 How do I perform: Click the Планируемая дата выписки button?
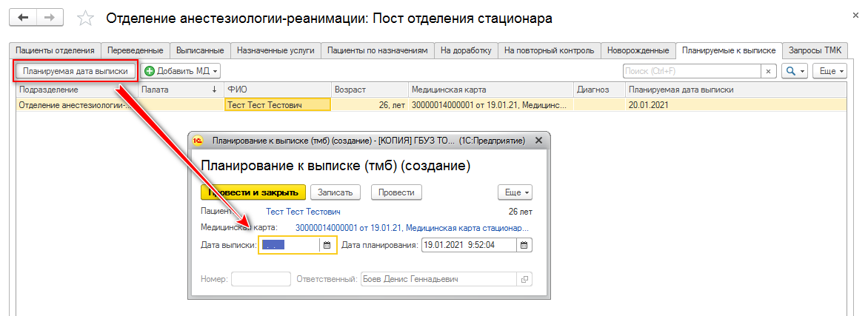[x=76, y=71]
